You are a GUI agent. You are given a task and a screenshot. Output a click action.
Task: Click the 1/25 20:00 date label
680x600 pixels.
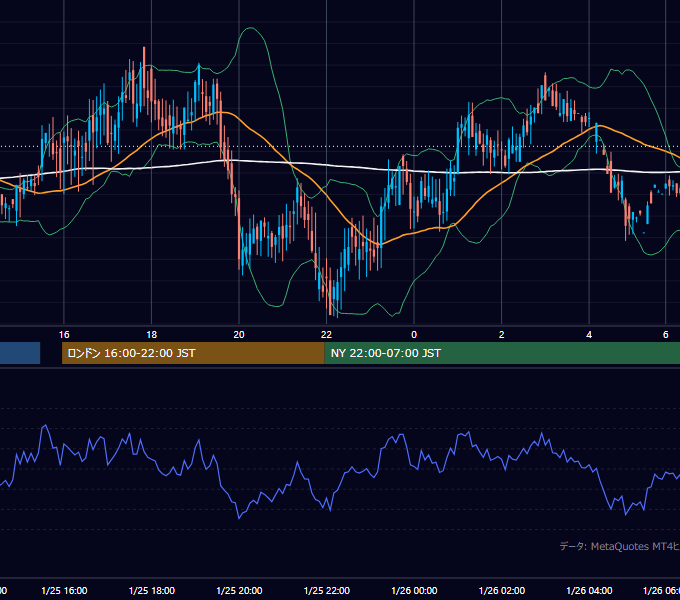239,590
